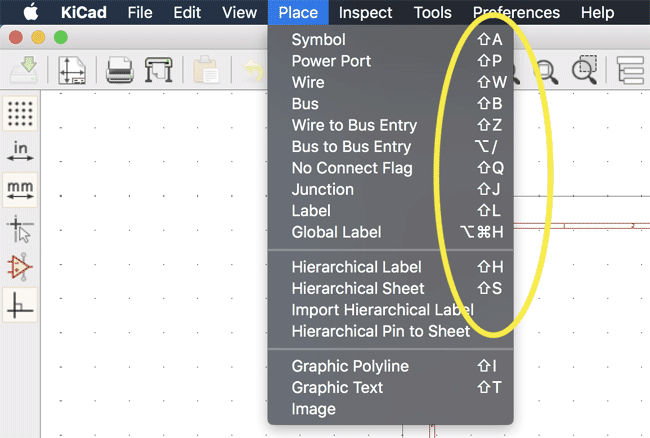Open page settings toolbar icon
The image size is (650, 438).
(72, 70)
